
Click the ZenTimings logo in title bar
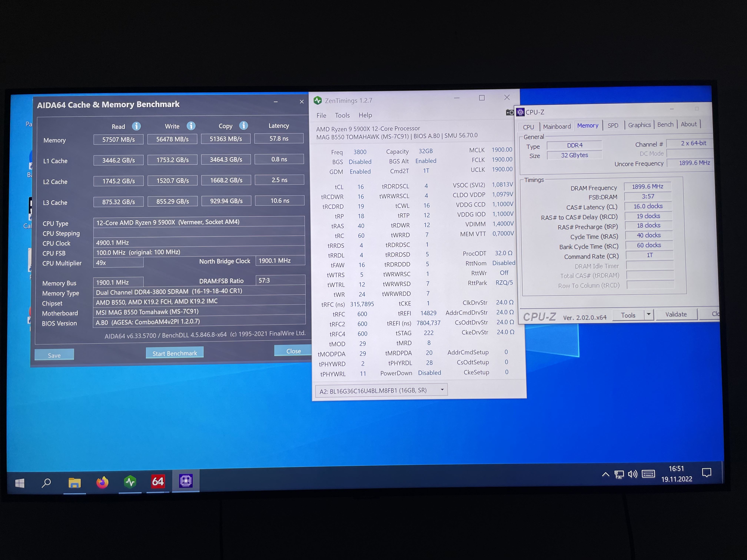tap(317, 101)
